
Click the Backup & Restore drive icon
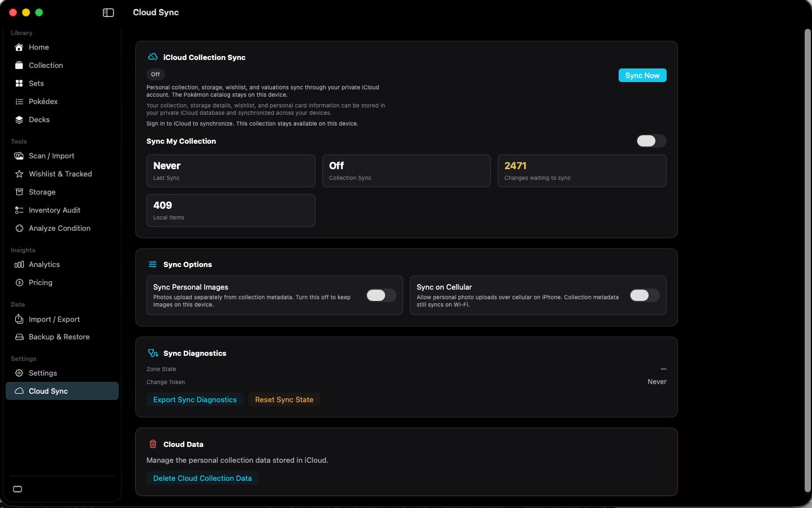(19, 337)
